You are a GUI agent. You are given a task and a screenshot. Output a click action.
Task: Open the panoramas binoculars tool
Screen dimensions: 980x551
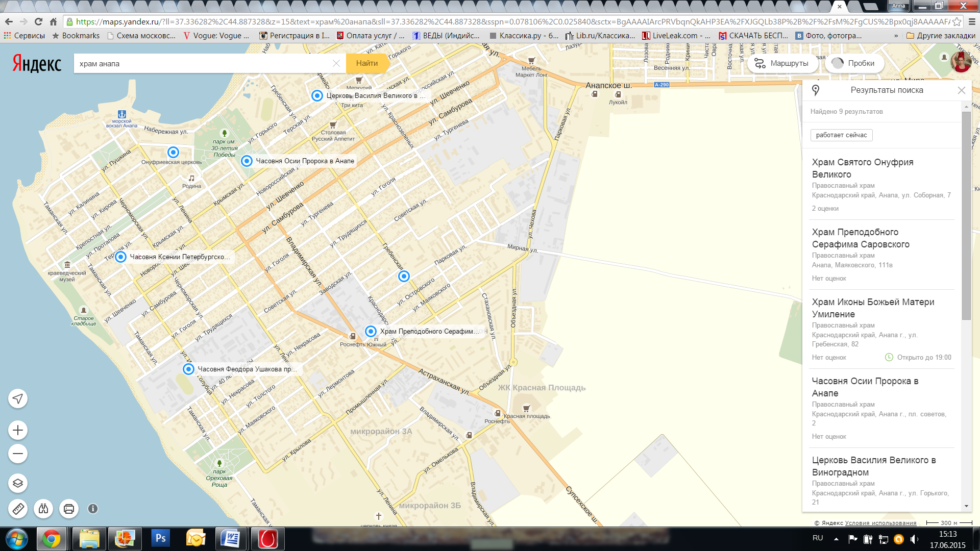click(43, 509)
